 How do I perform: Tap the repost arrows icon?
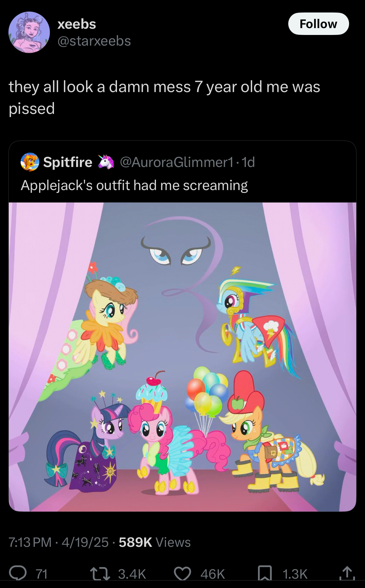coord(100,573)
